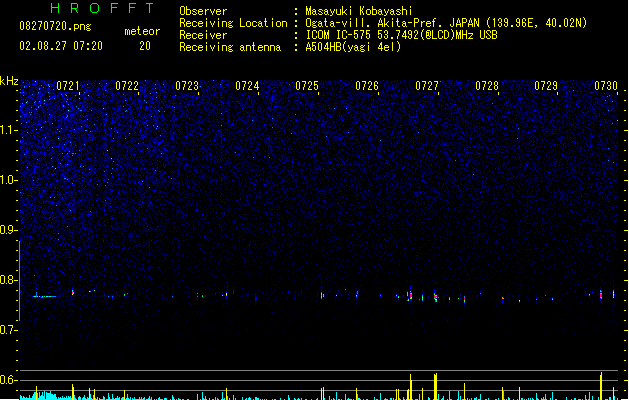This screenshot has width=629, height=400.
Task: Click the 0728 time marker
Action: pyautogui.click(x=487, y=86)
